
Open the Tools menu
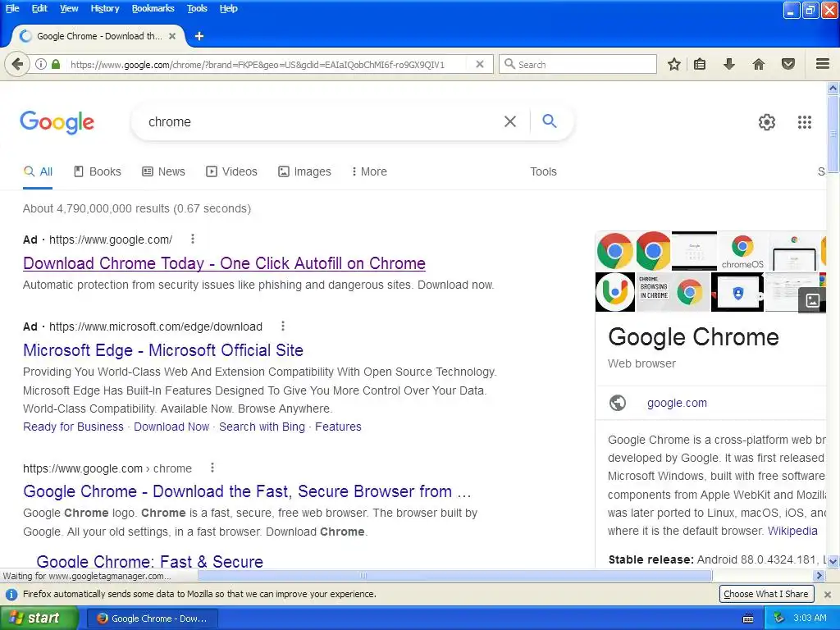197,8
